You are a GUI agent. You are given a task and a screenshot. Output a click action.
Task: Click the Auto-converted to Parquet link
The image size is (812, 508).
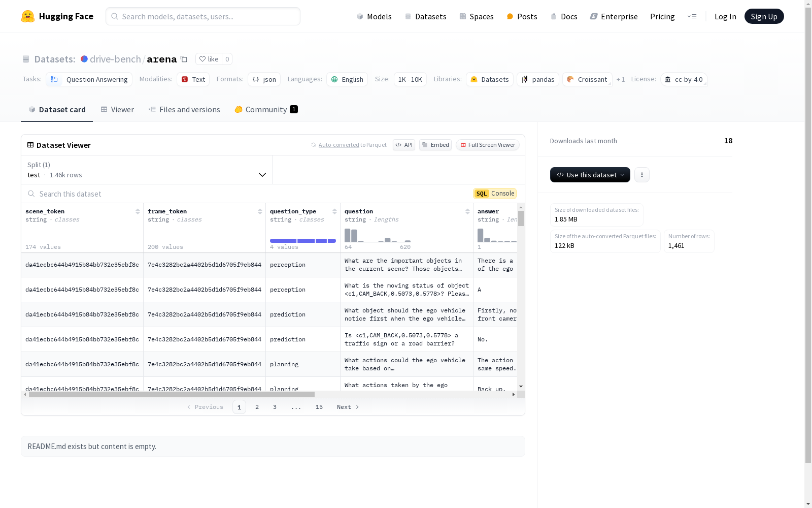[x=339, y=145]
